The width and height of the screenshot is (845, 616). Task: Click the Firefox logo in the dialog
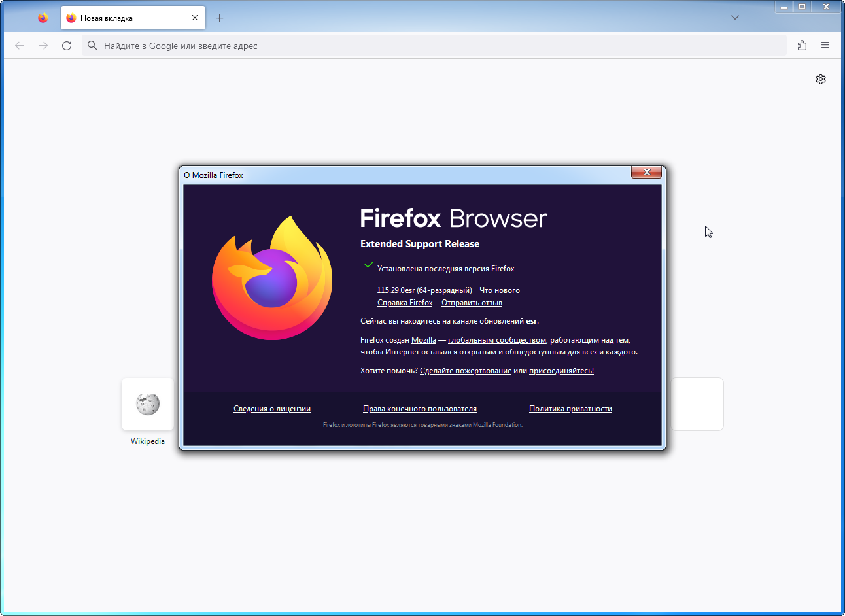pyautogui.click(x=272, y=278)
